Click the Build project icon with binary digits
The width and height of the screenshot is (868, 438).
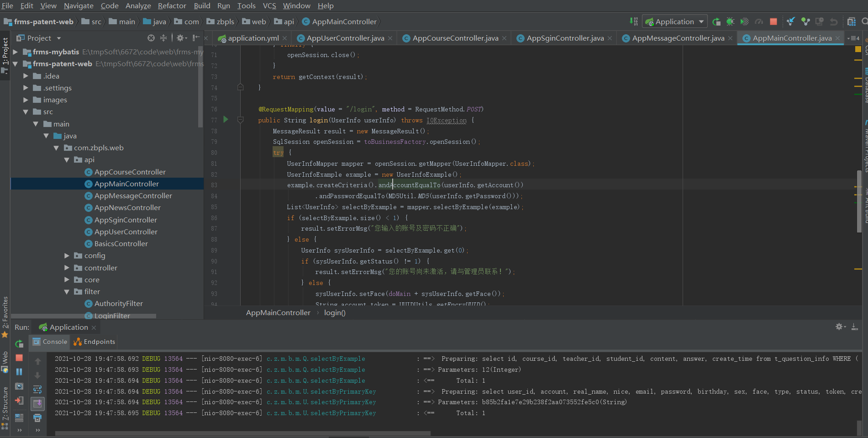(634, 21)
